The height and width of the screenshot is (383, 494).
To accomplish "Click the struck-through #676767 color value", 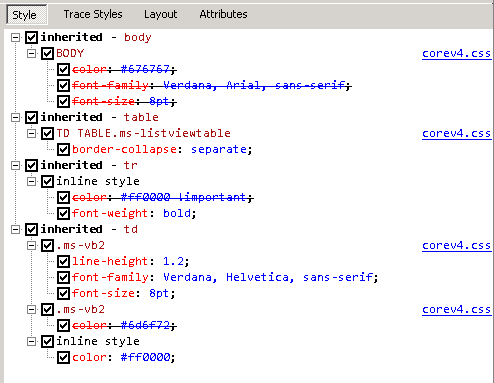I will [145, 69].
